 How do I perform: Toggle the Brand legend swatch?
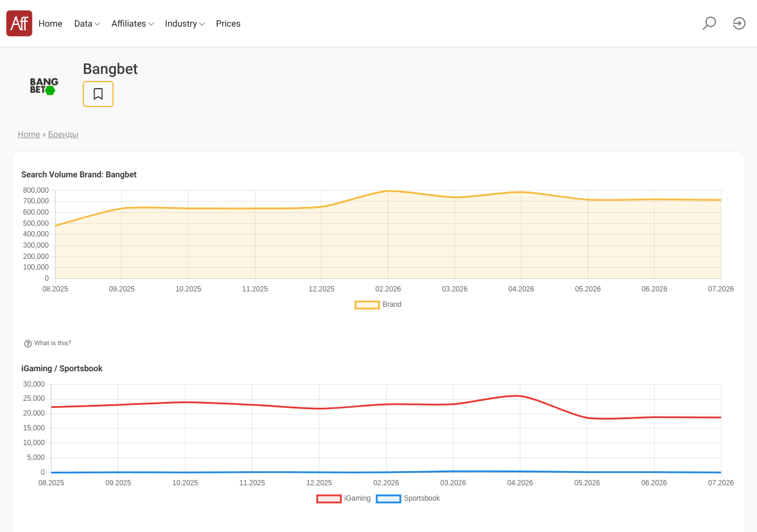367,305
